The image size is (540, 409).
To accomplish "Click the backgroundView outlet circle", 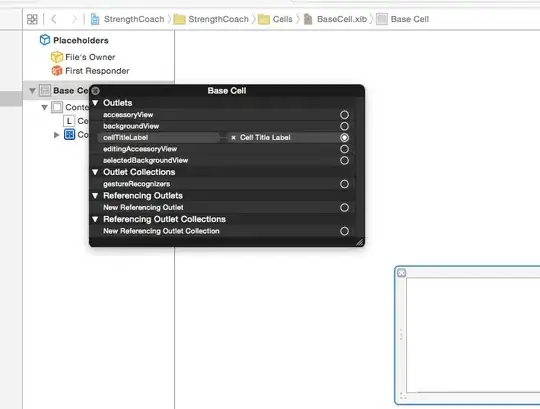I will tap(344, 126).
